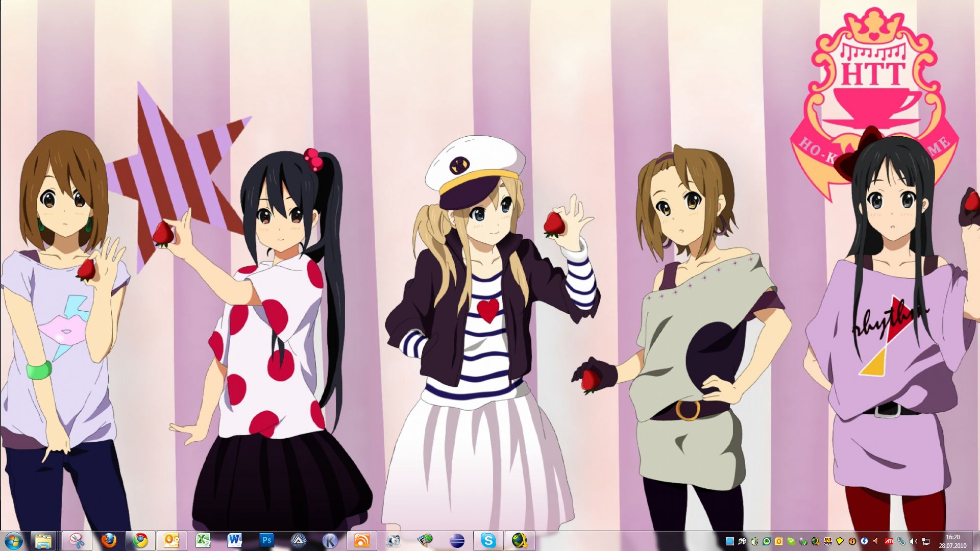Launch the Snipping Tool
This screenshot has width=980, height=551.
point(77,540)
